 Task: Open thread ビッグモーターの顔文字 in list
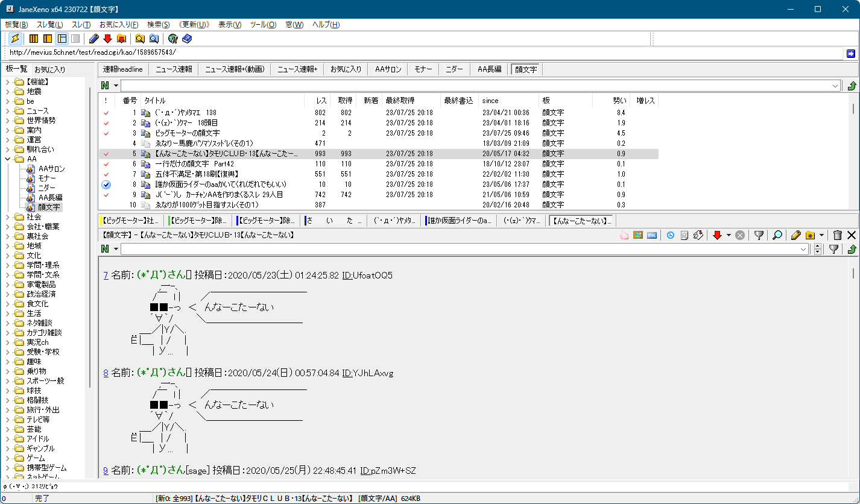tap(187, 133)
